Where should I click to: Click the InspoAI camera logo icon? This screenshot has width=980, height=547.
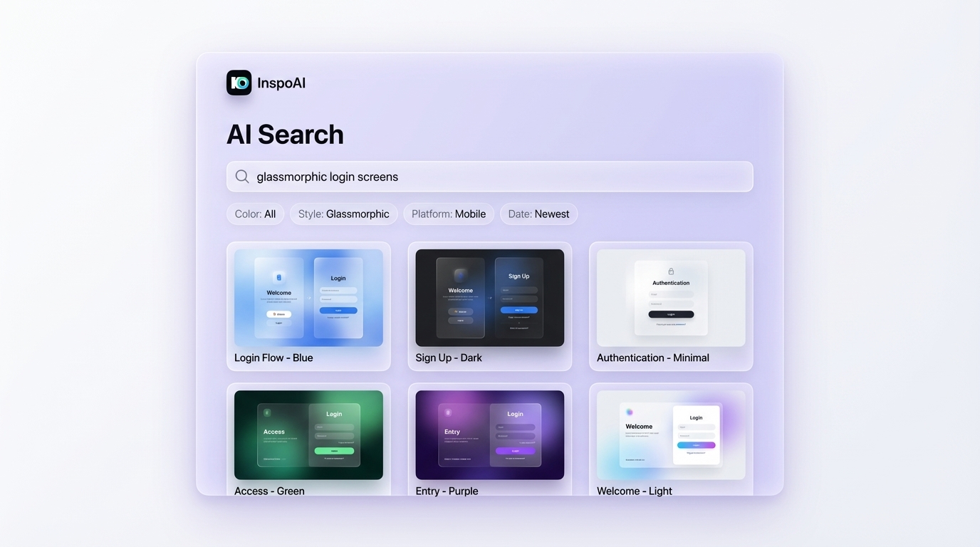(x=239, y=82)
